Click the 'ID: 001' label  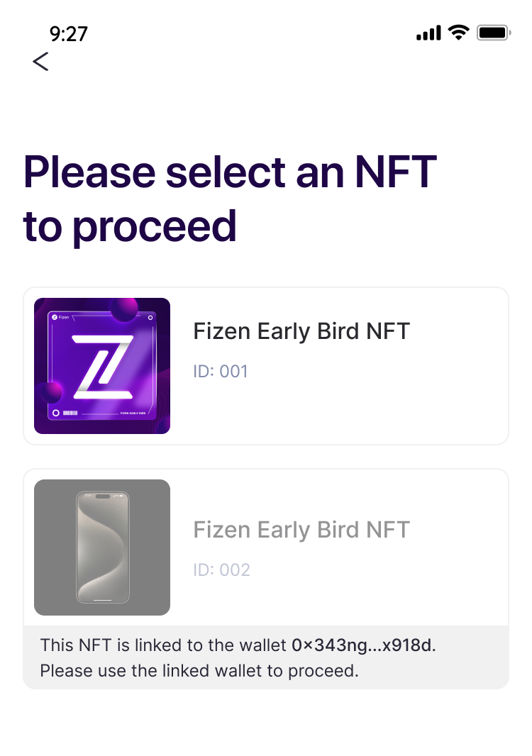coord(221,371)
